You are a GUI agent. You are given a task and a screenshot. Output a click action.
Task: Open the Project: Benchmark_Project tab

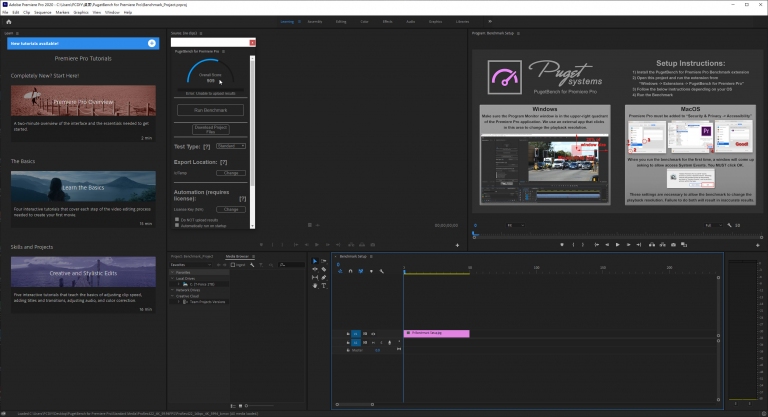coord(192,256)
